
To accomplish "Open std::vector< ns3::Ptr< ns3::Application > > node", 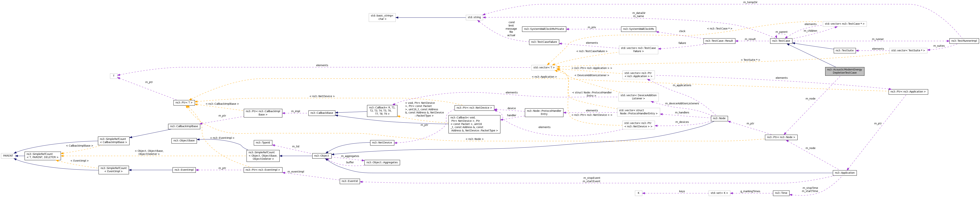I will (638, 75).
